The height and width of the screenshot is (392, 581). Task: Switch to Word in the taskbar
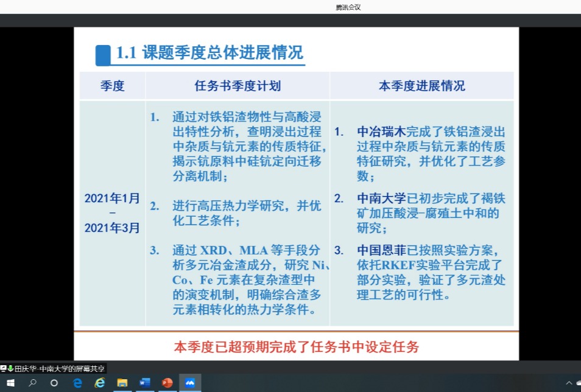pos(145,383)
